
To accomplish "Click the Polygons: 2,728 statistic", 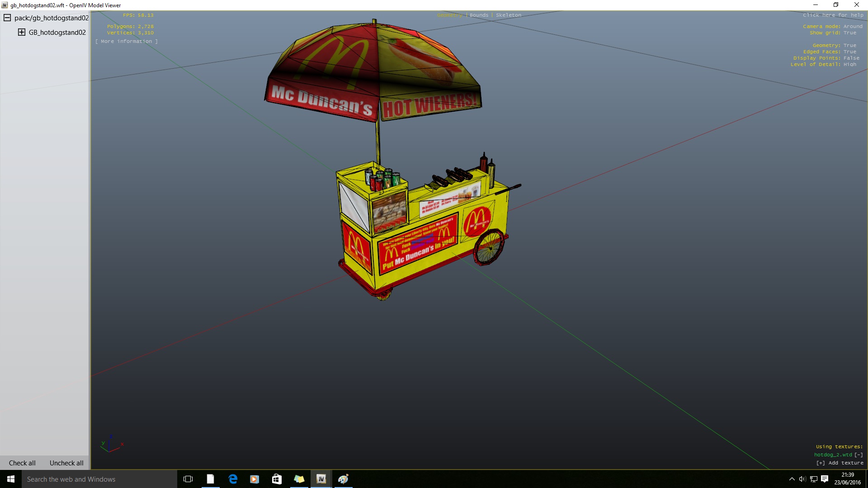I will pyautogui.click(x=130, y=26).
